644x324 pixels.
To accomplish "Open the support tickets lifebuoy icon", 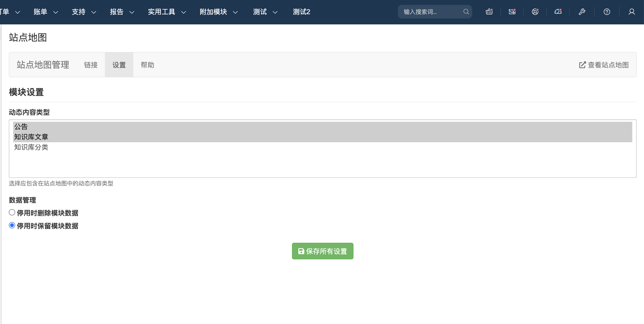I will [535, 11].
